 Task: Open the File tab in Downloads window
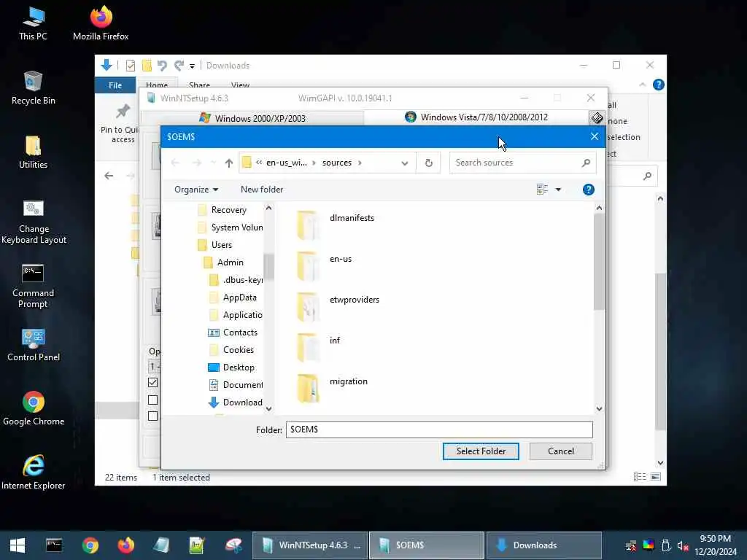[x=115, y=85]
